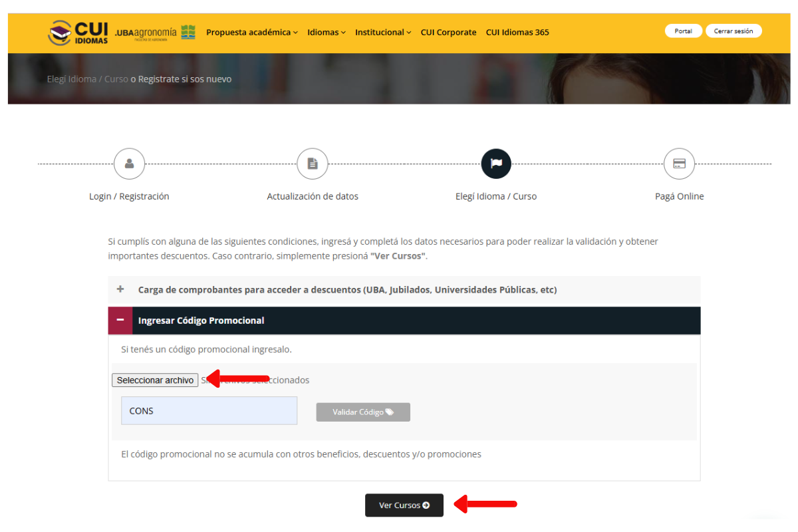Click the Validar Código button

click(363, 412)
